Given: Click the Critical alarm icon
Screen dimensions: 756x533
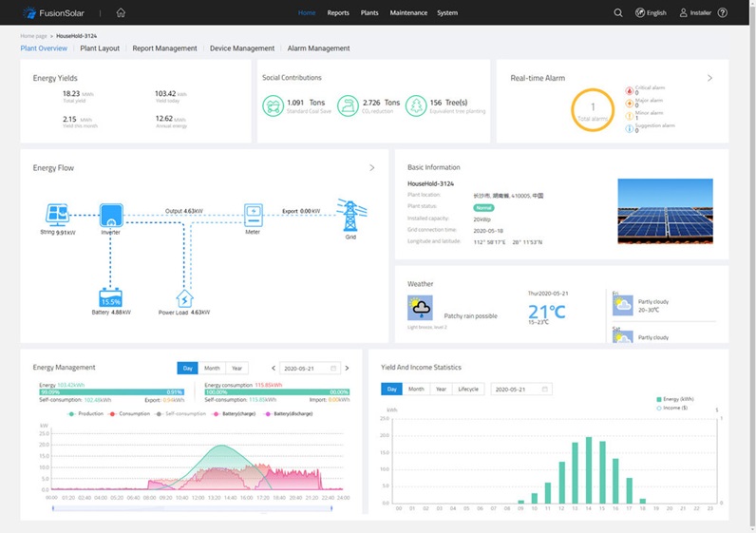Looking at the screenshot, I should 629,90.
